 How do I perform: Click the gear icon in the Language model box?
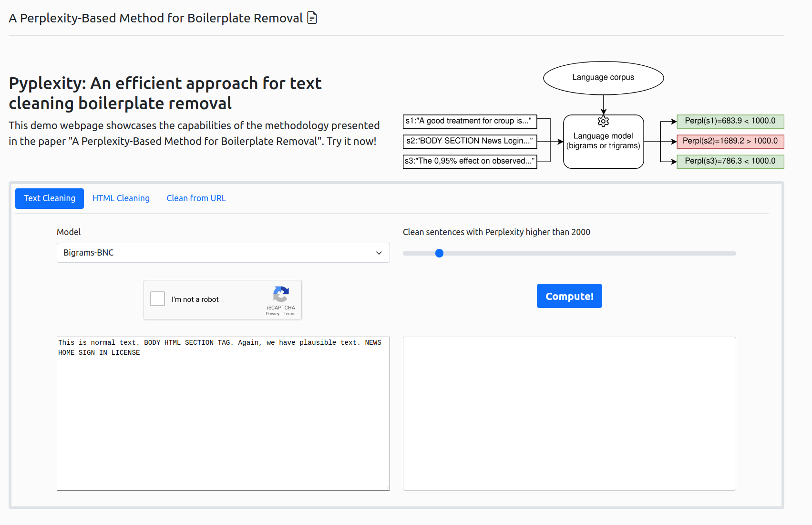pos(603,122)
